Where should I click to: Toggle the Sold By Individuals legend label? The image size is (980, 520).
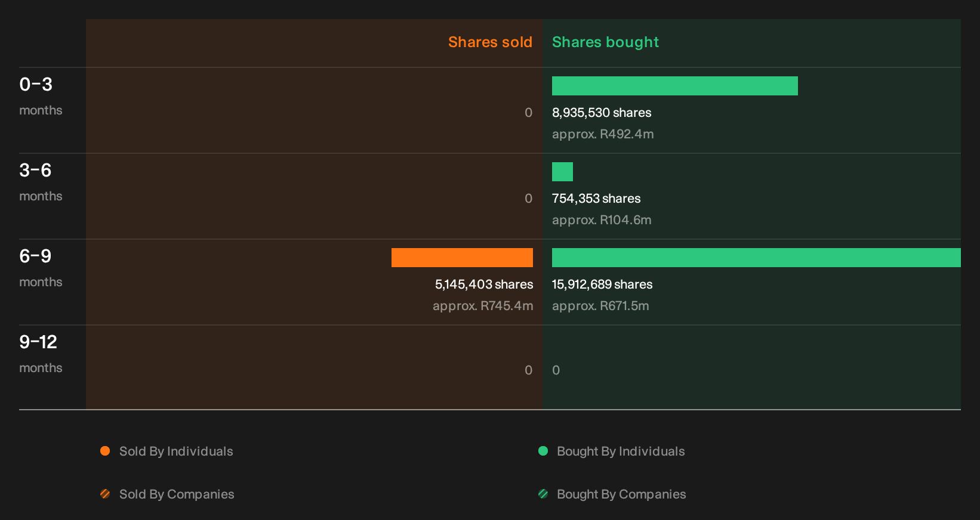(176, 451)
